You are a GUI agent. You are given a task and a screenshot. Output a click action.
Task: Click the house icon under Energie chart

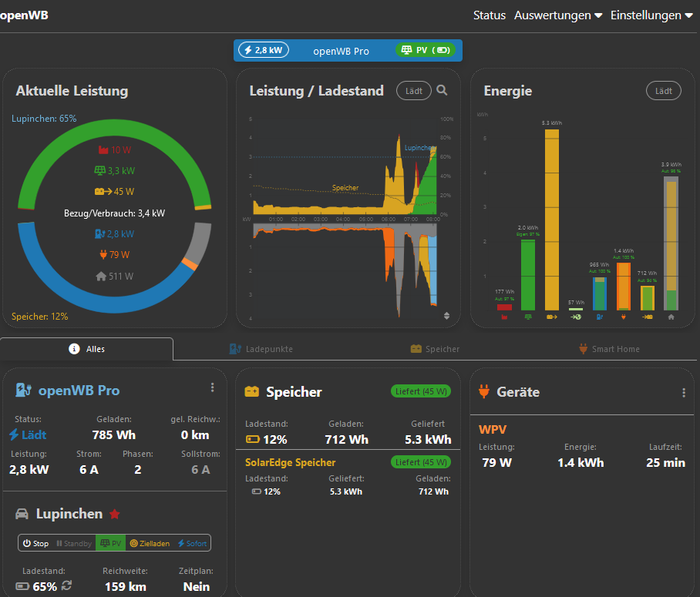click(x=671, y=317)
